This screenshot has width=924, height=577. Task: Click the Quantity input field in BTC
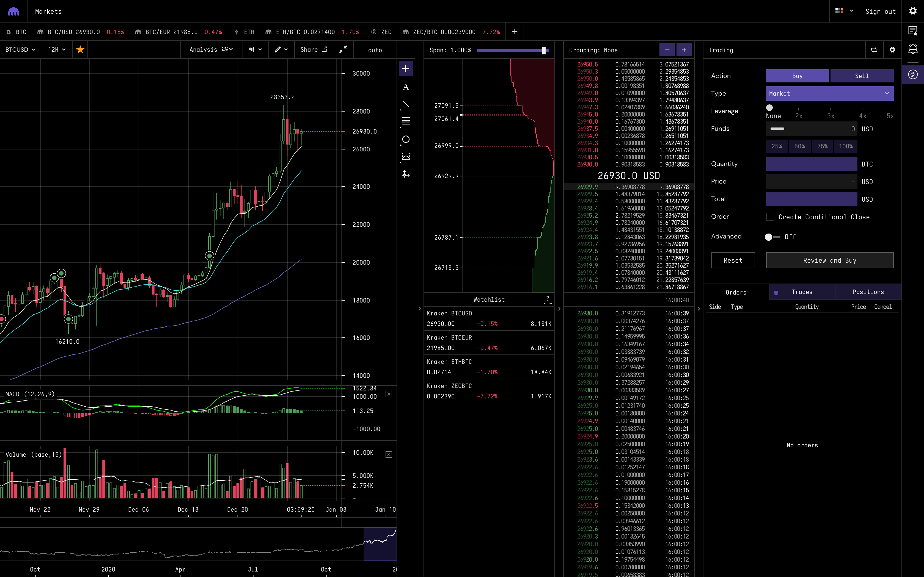(x=811, y=164)
